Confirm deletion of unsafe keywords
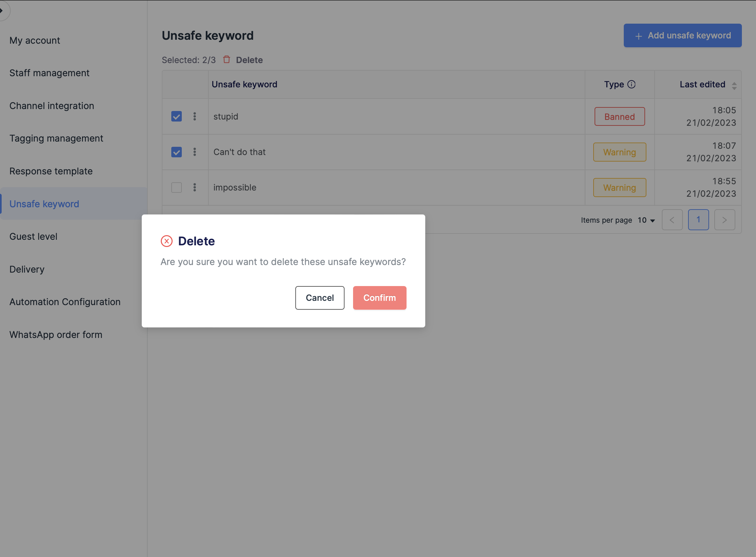This screenshot has height=557, width=756. pos(379,298)
